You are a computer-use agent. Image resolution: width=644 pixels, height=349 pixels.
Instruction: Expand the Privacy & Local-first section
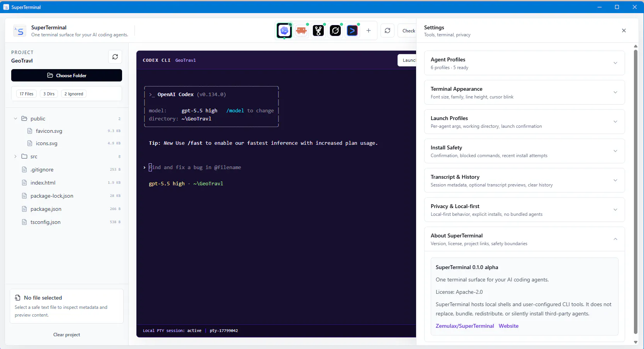(x=524, y=210)
